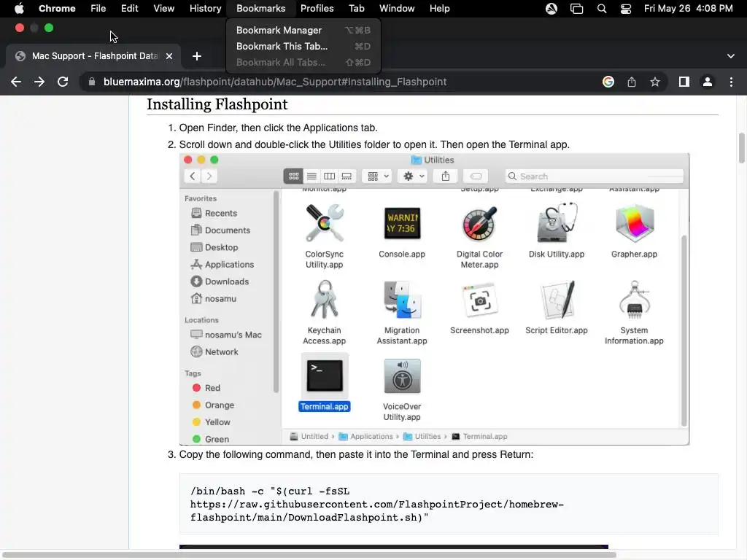Click the page vertical scrollbar
Image resolution: width=747 pixels, height=560 pixels.
click(741, 149)
